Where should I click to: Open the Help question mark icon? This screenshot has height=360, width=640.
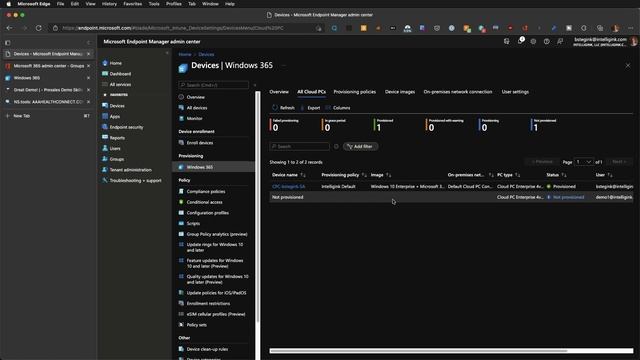tap(547, 41)
